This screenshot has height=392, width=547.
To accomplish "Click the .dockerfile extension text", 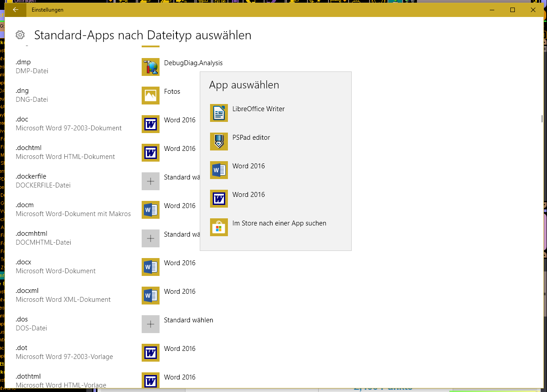I will click(31, 176).
